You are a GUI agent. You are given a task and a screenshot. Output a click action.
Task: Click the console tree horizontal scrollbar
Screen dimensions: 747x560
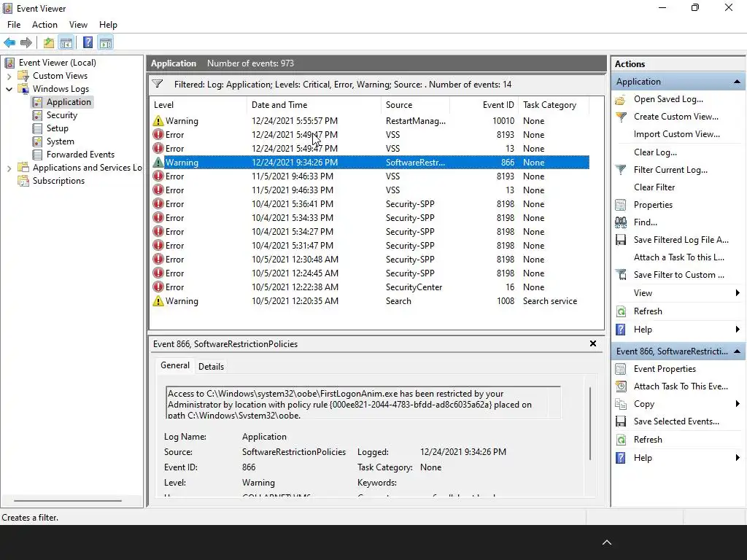tap(68, 501)
